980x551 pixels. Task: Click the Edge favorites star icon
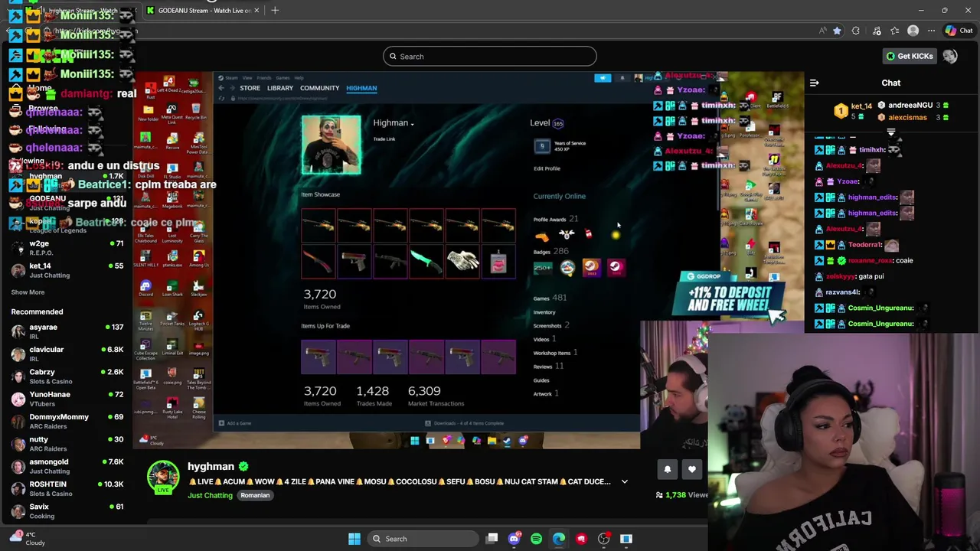tap(837, 31)
